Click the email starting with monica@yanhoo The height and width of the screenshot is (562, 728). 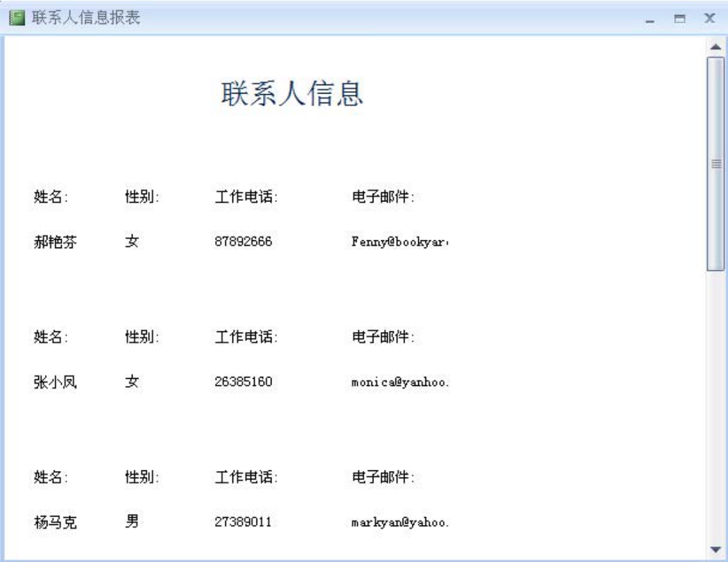(x=400, y=382)
